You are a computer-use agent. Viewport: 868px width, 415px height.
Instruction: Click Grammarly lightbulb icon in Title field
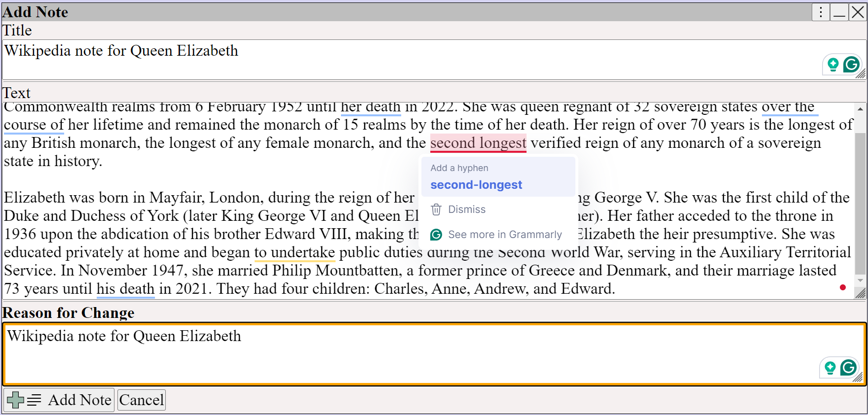[833, 65]
